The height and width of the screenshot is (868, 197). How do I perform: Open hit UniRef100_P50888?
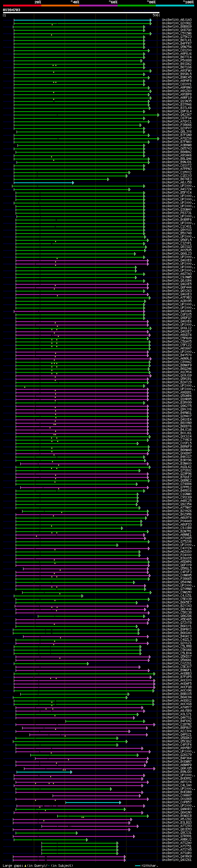(x=177, y=61)
